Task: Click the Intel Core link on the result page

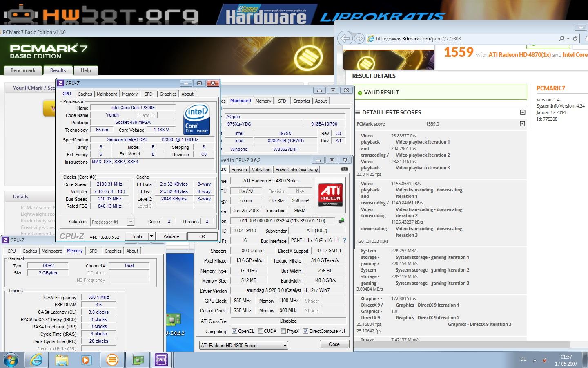Action: point(575,54)
